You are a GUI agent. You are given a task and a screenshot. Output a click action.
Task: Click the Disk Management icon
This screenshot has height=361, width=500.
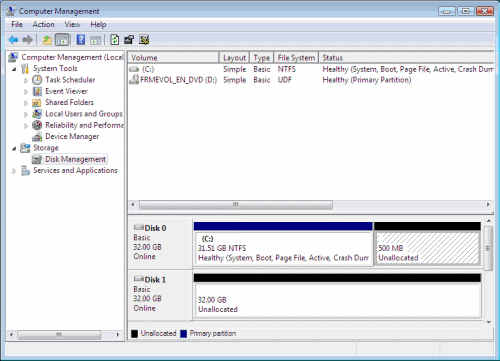37,159
